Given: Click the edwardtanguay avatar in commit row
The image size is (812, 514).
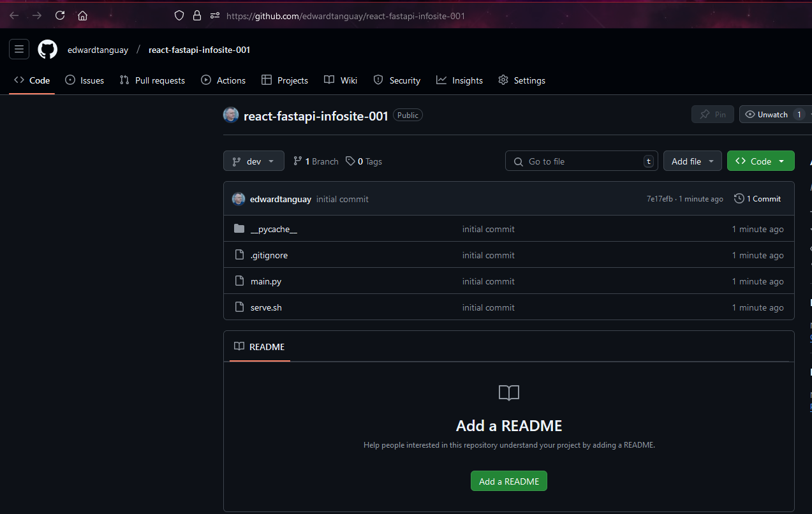Looking at the screenshot, I should click(239, 199).
